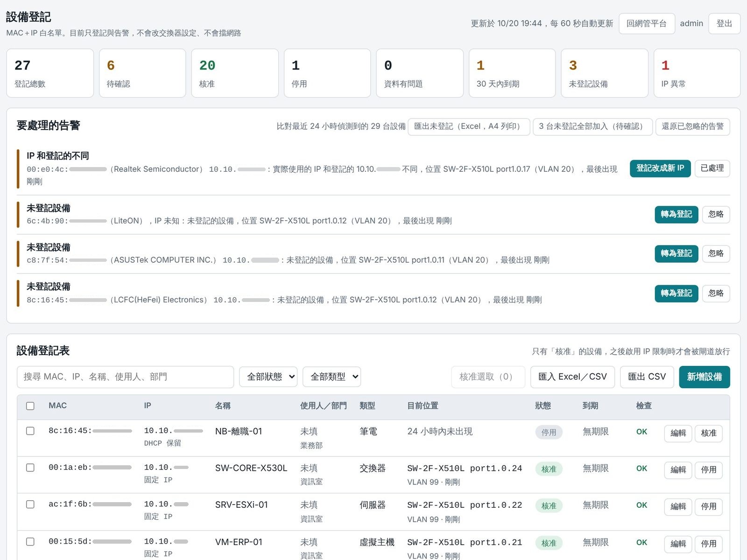Toggle the select-all checkbox in table header
The height and width of the screenshot is (560, 747).
click(30, 406)
